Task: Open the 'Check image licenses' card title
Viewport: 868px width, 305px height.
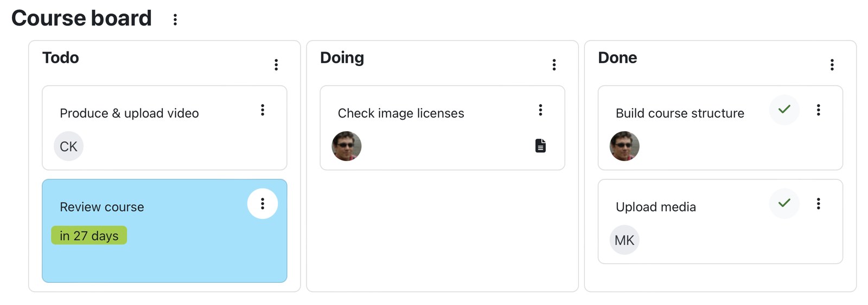Action: point(401,113)
